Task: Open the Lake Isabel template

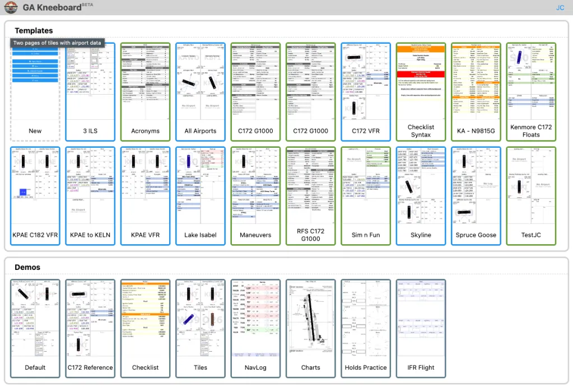Action: click(x=200, y=196)
